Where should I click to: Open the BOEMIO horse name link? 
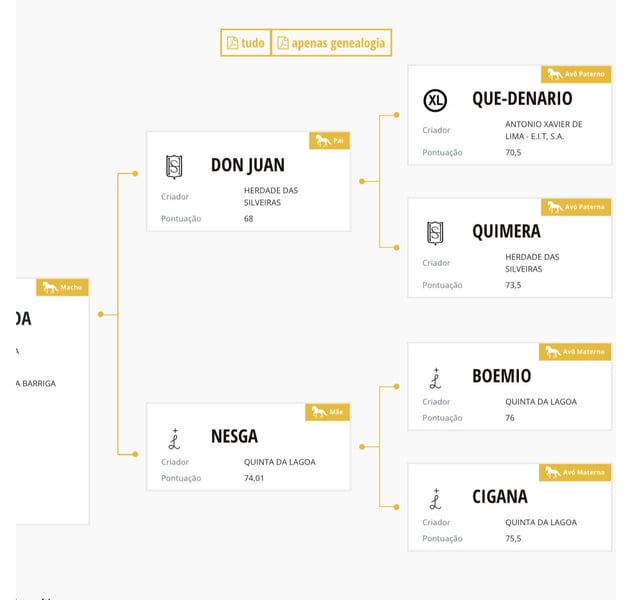502,377
